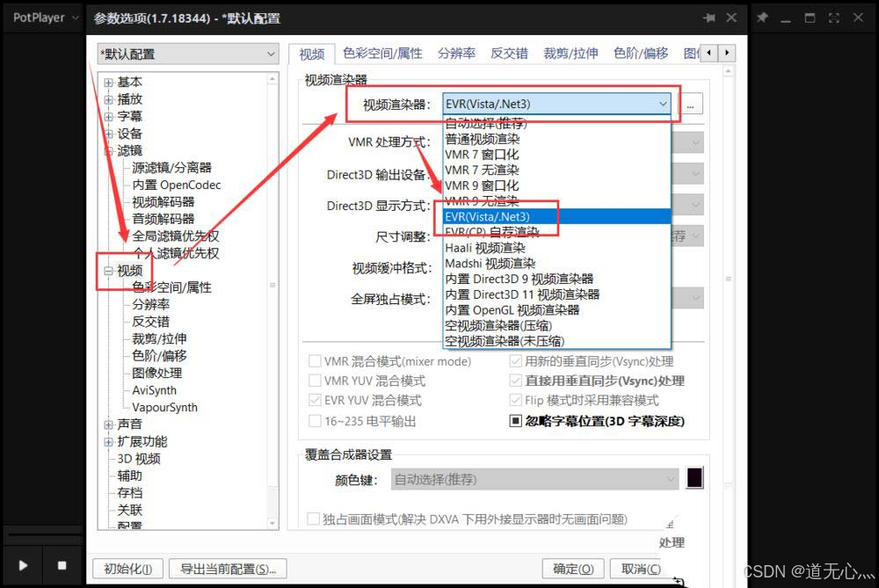879x588 pixels.
Task: Toggle EVR YUV 混合模式 checkbox
Action: [315, 400]
